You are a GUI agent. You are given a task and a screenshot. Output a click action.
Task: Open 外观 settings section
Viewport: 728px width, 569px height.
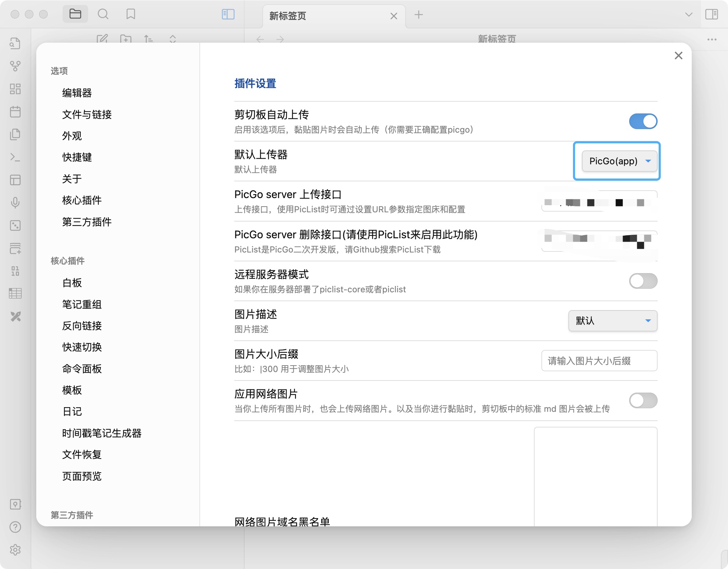point(72,136)
